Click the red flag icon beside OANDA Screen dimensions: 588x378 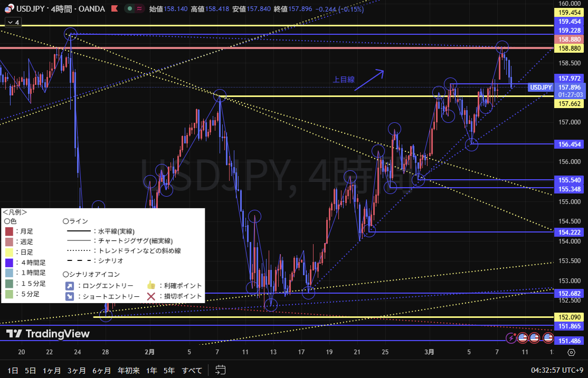tap(114, 9)
